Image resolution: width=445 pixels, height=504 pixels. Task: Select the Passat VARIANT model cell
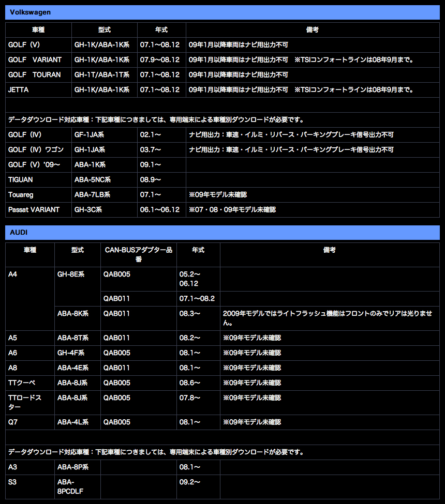point(39,210)
